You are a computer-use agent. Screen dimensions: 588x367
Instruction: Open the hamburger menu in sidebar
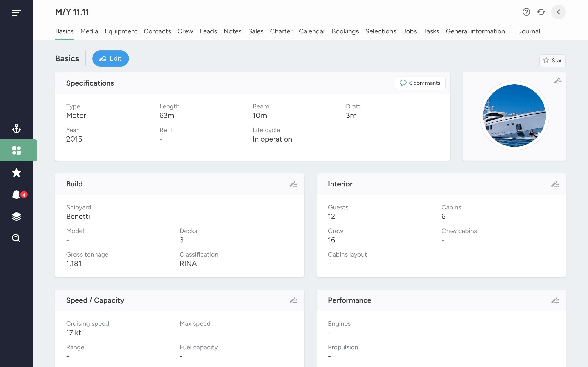[x=16, y=13]
